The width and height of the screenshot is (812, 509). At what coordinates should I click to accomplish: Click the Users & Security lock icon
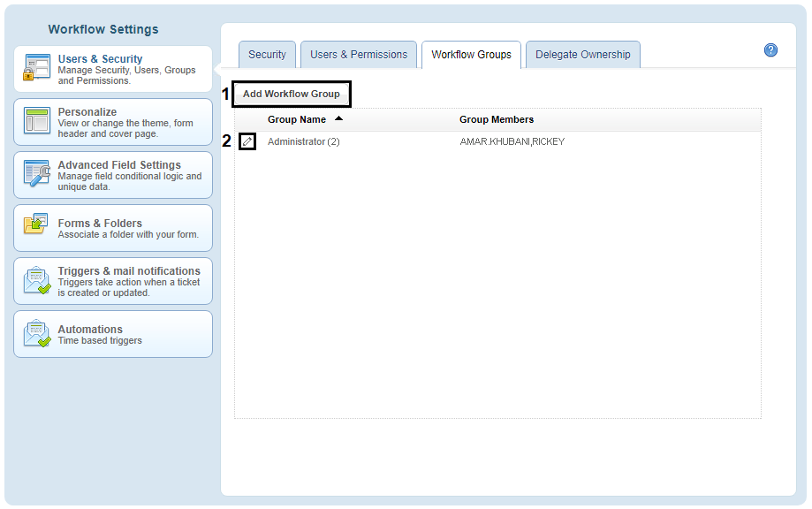[x=37, y=67]
